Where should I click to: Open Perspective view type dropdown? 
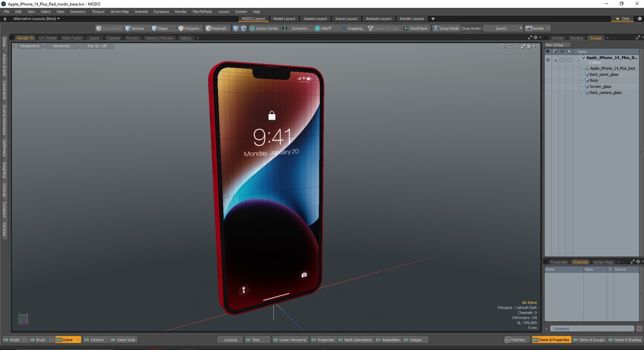tap(30, 46)
